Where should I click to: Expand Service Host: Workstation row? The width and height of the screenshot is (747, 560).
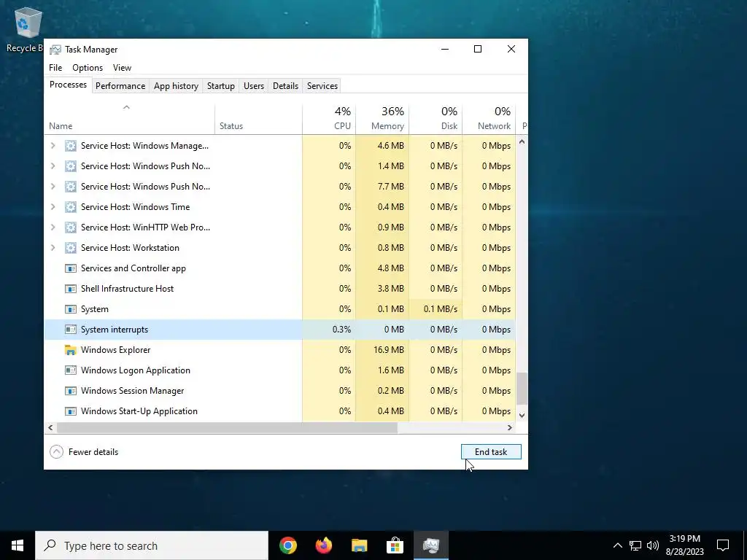point(53,248)
